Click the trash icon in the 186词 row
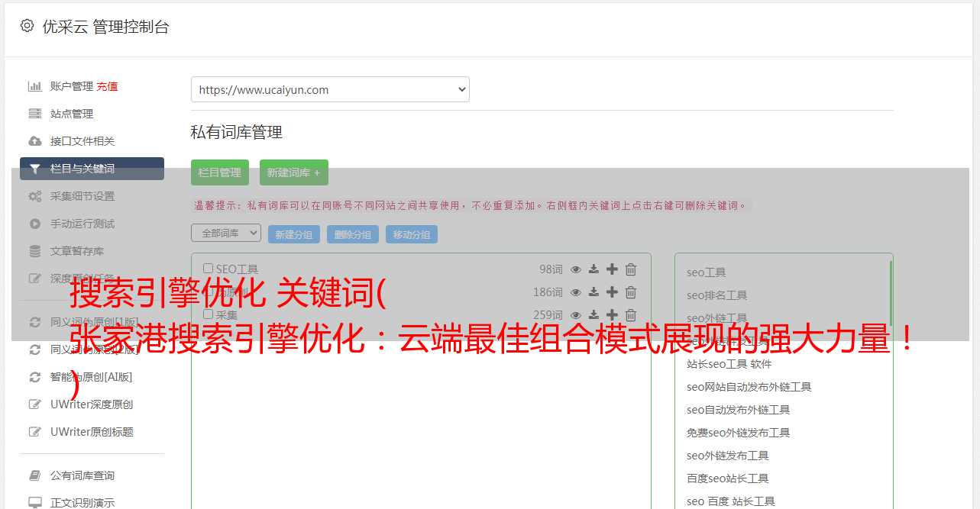980x509 pixels. 631,292
